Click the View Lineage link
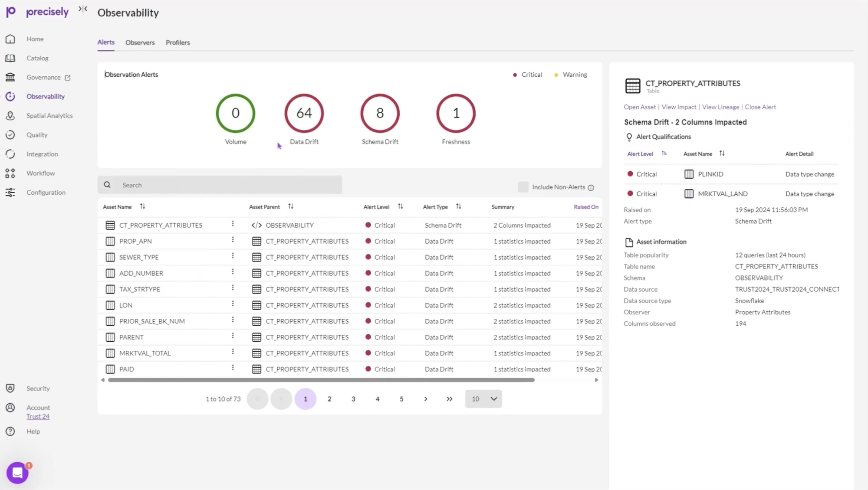Image resolution: width=868 pixels, height=490 pixels. point(720,107)
